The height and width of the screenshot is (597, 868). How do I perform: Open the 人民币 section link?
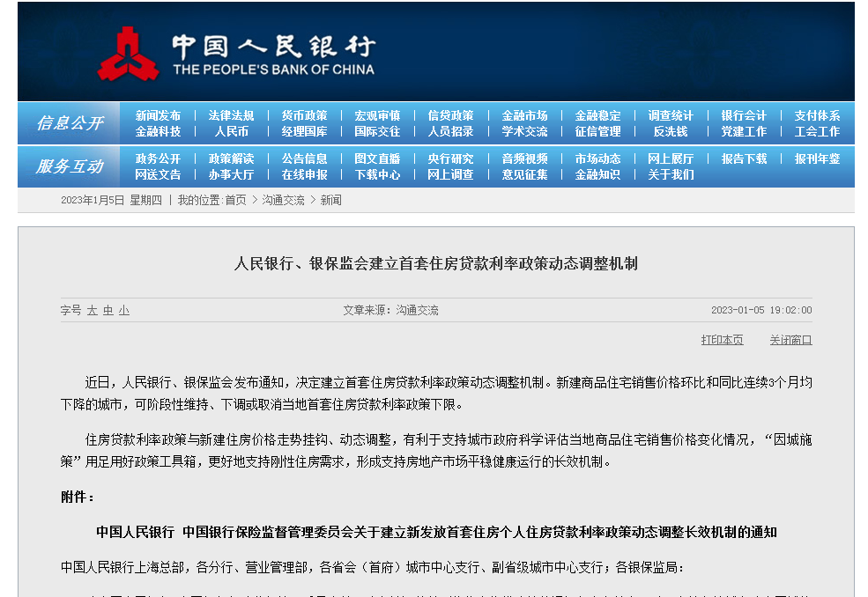click(x=231, y=131)
